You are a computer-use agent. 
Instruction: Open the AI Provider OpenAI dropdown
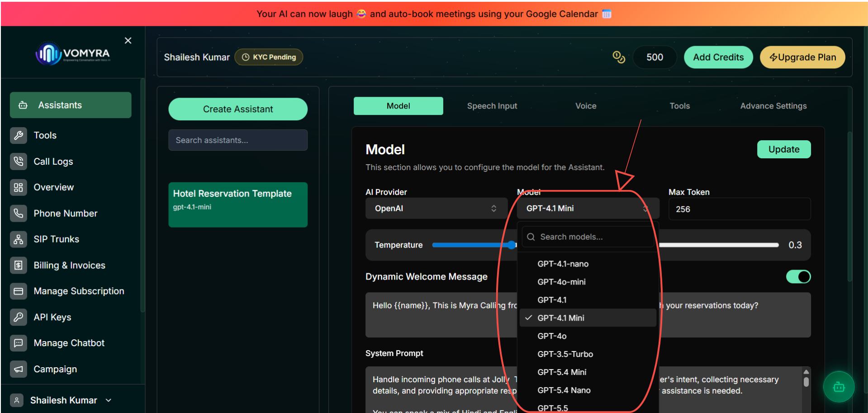[x=436, y=209]
